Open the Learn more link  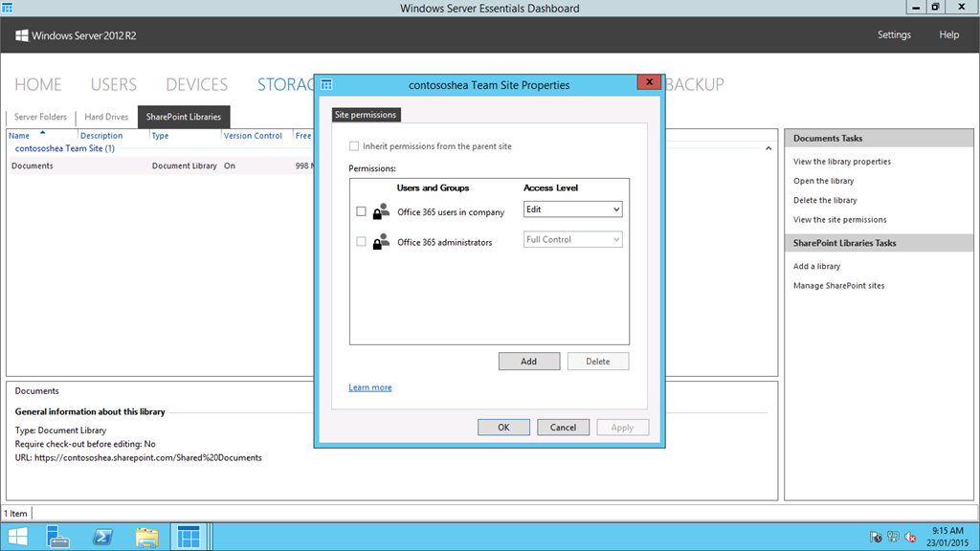tap(370, 387)
